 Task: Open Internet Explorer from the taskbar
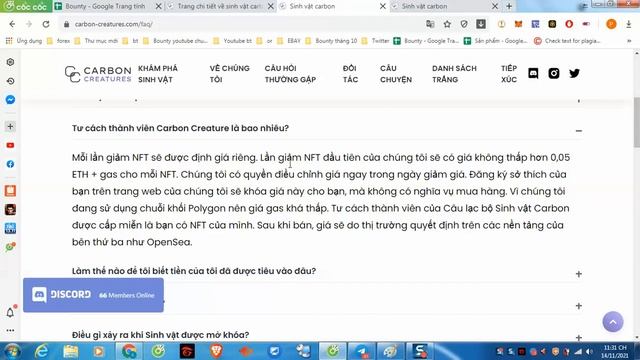(x=42, y=351)
